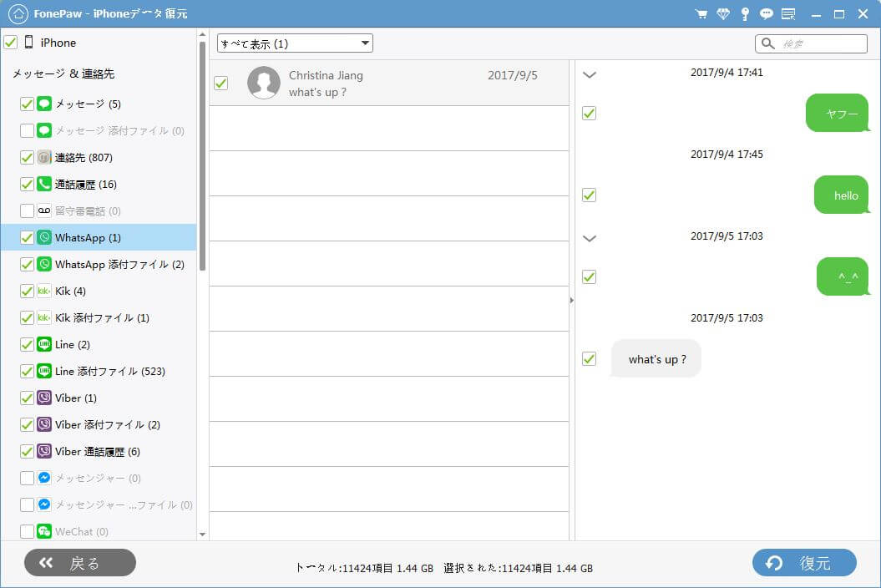
Task: Click the 復元 restore button
Action: click(804, 563)
